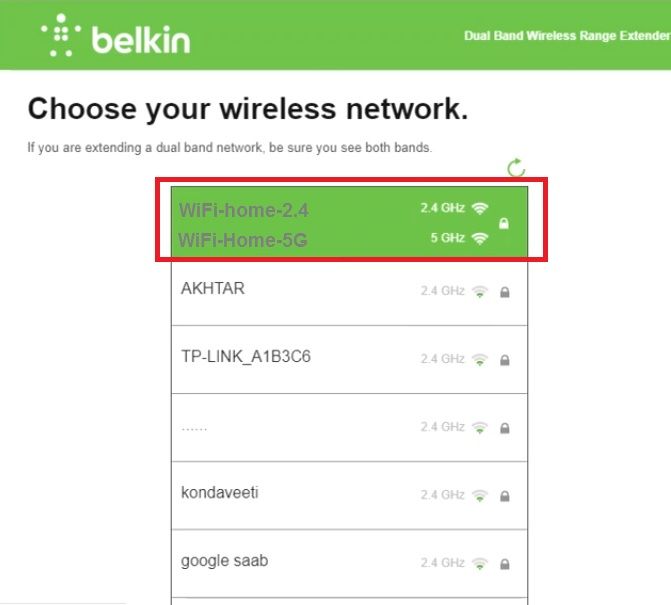Viewport: 671px width, 605px height.
Task: Click the Wi-Fi signal icon for TP-LINK_A1B3C6
Action: (481, 360)
